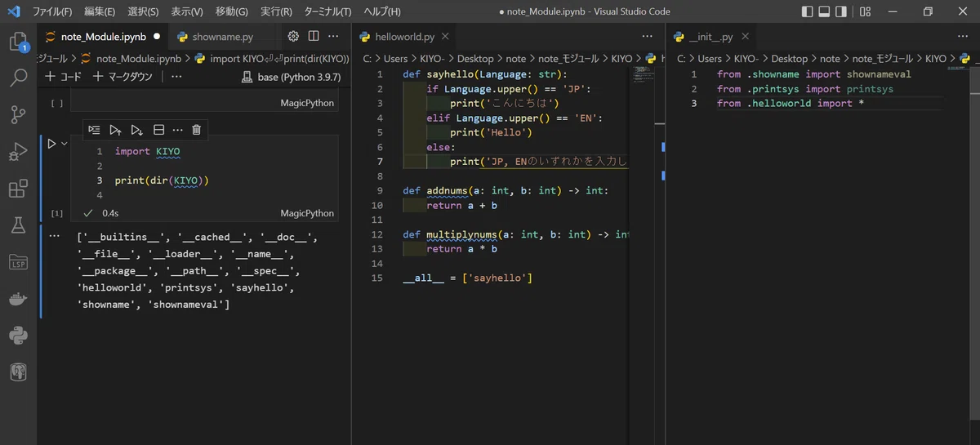This screenshot has height=445, width=980.
Task: Open the Source Control view
Action: coord(18,115)
